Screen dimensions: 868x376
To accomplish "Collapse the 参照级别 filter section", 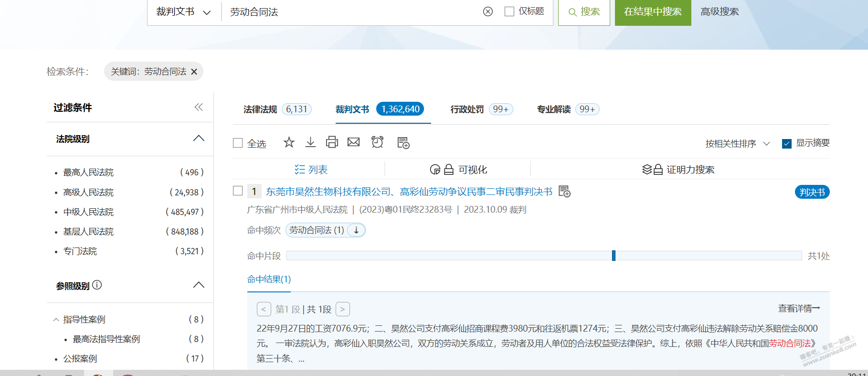I will point(199,285).
